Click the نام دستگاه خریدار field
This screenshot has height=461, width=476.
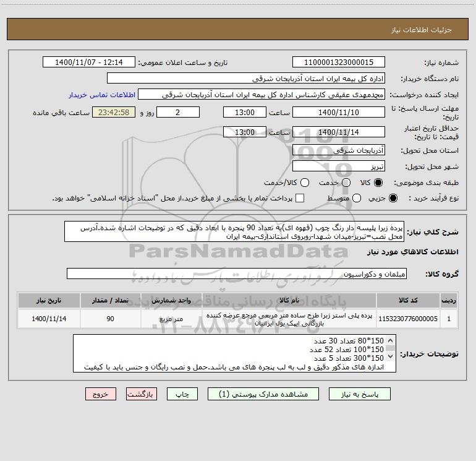pos(246,79)
